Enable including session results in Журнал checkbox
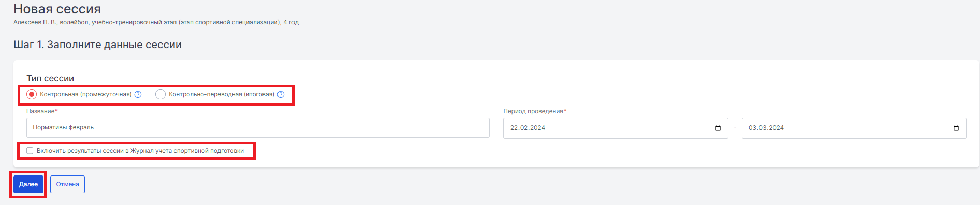 point(30,151)
